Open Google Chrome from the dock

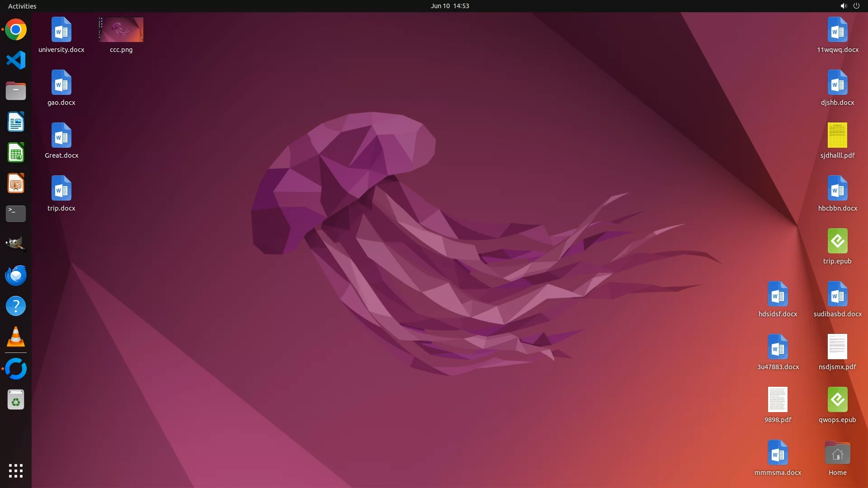(x=16, y=30)
